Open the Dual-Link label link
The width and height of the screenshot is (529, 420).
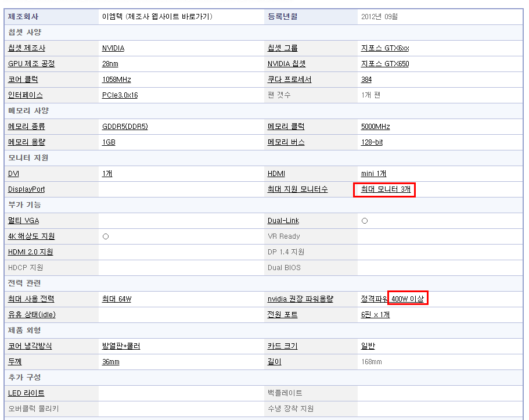(x=283, y=221)
